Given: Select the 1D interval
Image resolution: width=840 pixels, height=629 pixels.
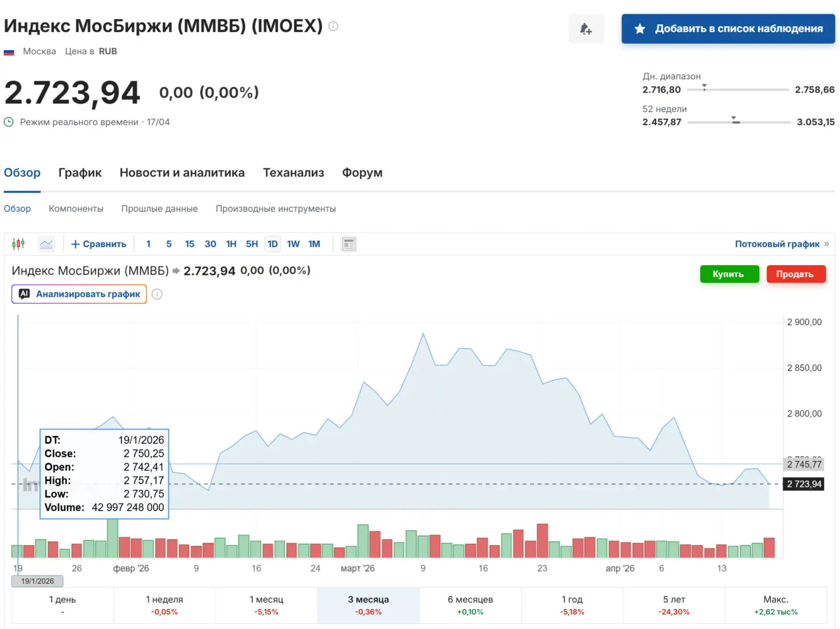Looking at the screenshot, I should 273,244.
